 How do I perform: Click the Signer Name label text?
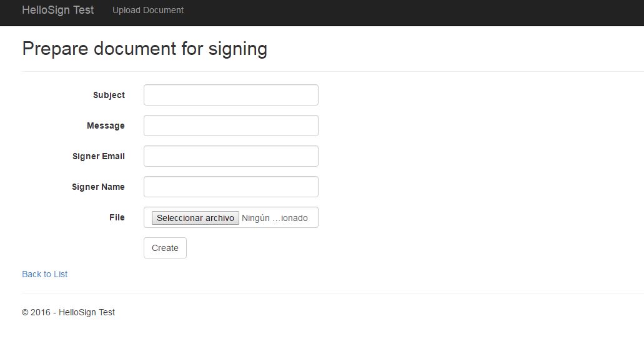point(98,187)
